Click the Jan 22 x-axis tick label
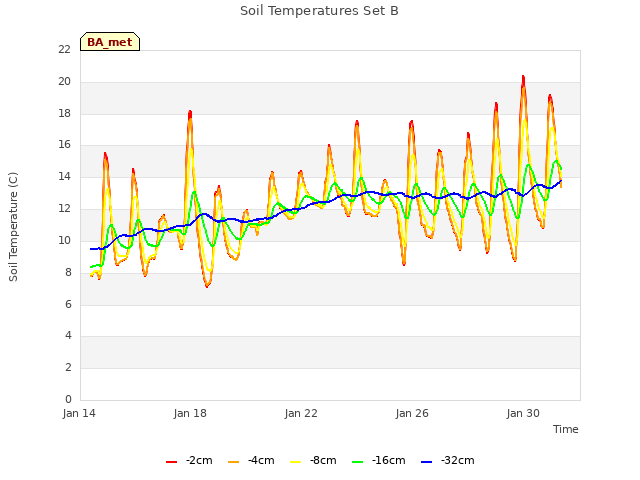The width and height of the screenshot is (640, 480). click(301, 413)
